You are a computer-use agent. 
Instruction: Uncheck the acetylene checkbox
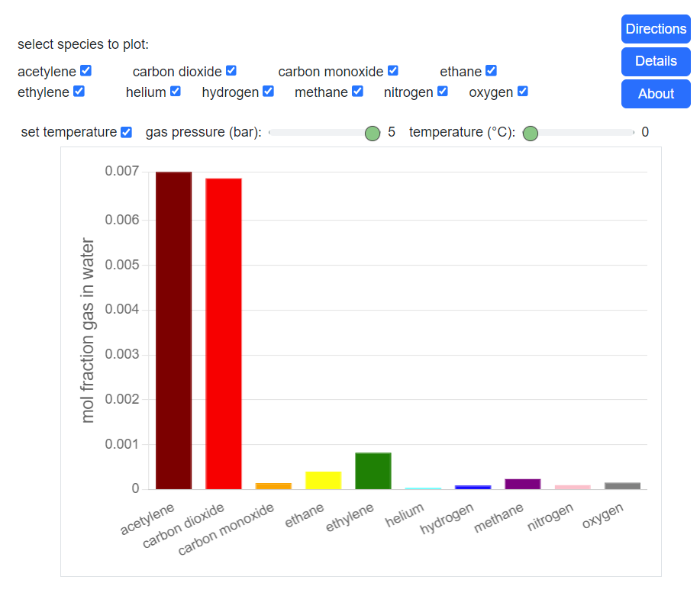coord(85,71)
